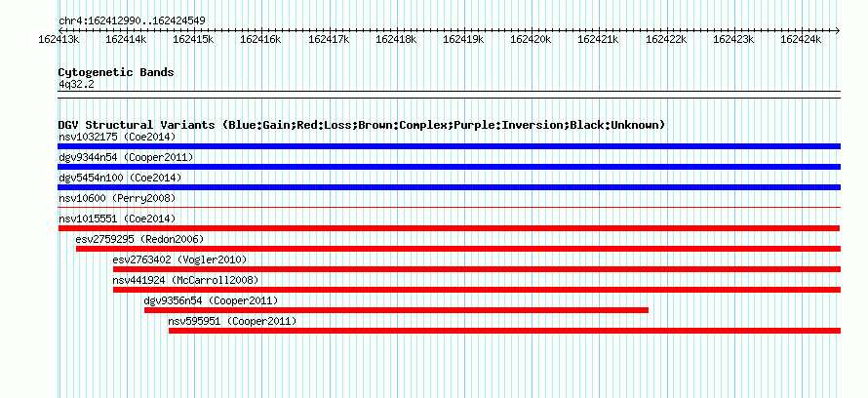Screen dimensions: 868x398
Task: Click the dgv5454n100 (Coe2014) label
Action: click(x=120, y=178)
